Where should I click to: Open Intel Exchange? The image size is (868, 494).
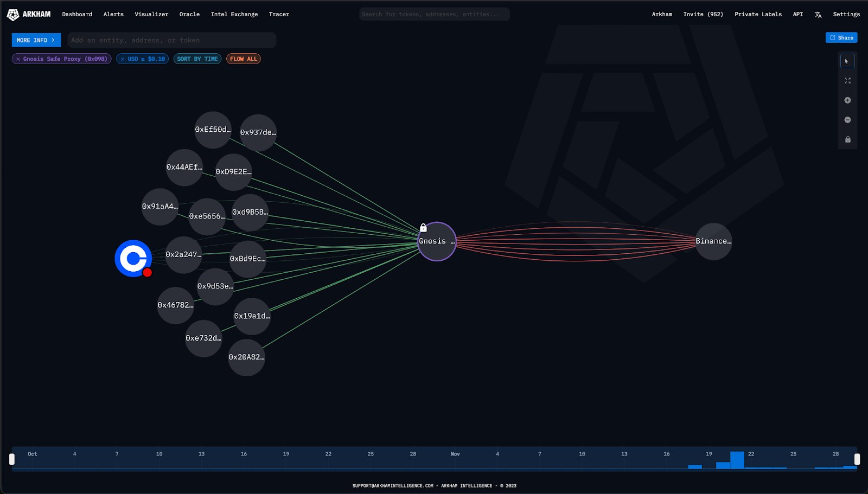coord(234,15)
